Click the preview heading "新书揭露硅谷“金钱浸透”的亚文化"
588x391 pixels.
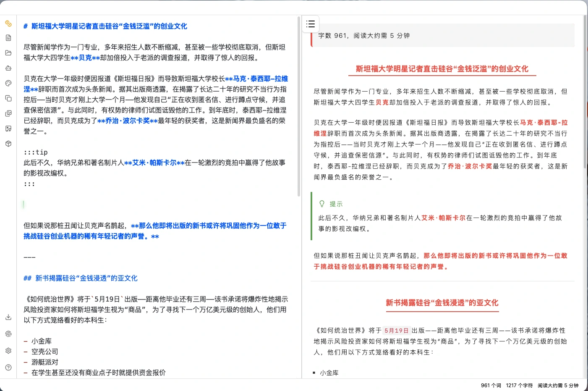[442, 303]
